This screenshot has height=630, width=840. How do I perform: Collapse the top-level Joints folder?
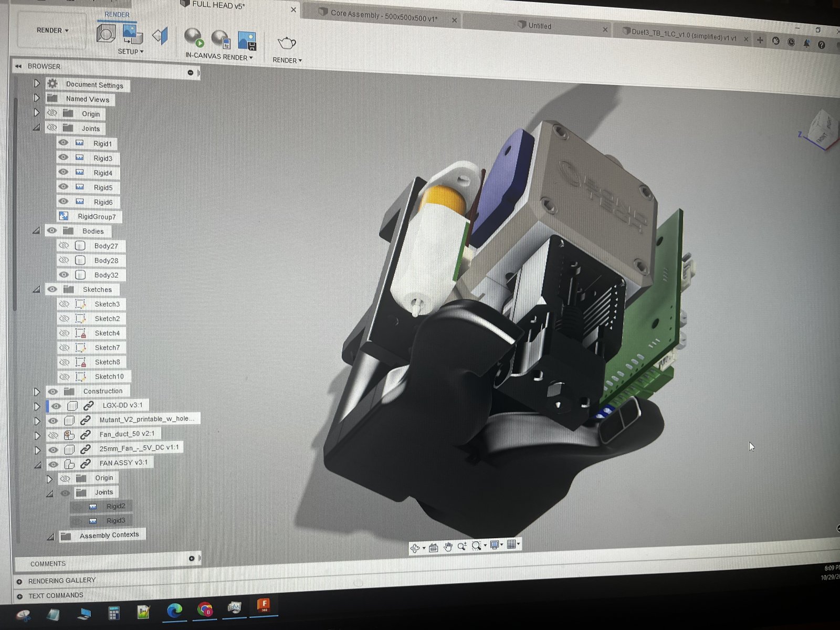pos(37,128)
